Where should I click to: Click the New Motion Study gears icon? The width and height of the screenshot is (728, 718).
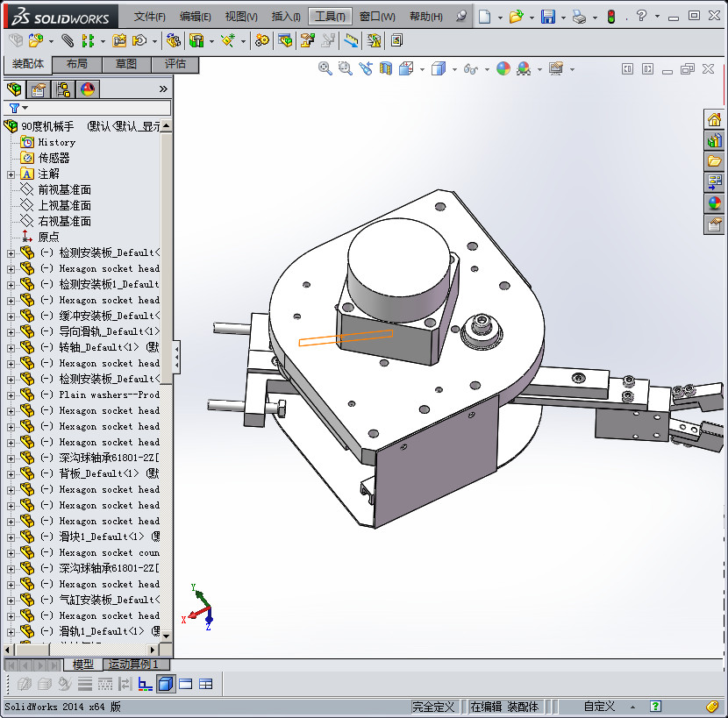pos(262,41)
